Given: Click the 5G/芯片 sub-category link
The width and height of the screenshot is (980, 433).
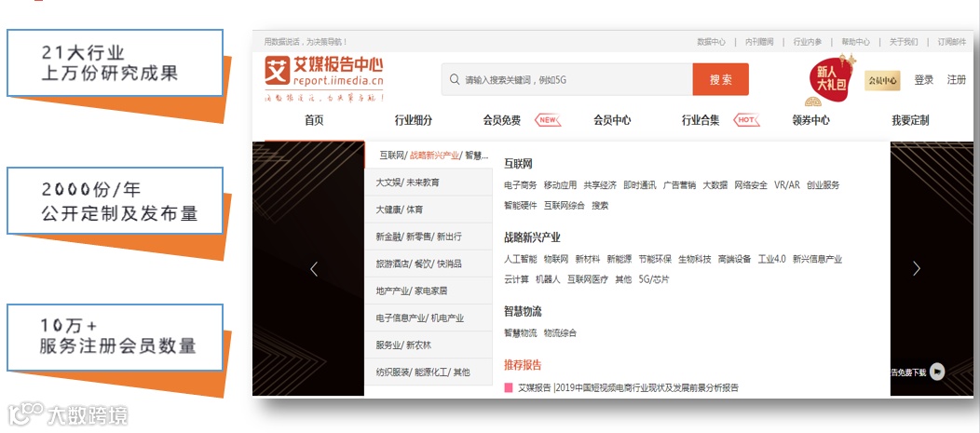Looking at the screenshot, I should (x=654, y=280).
